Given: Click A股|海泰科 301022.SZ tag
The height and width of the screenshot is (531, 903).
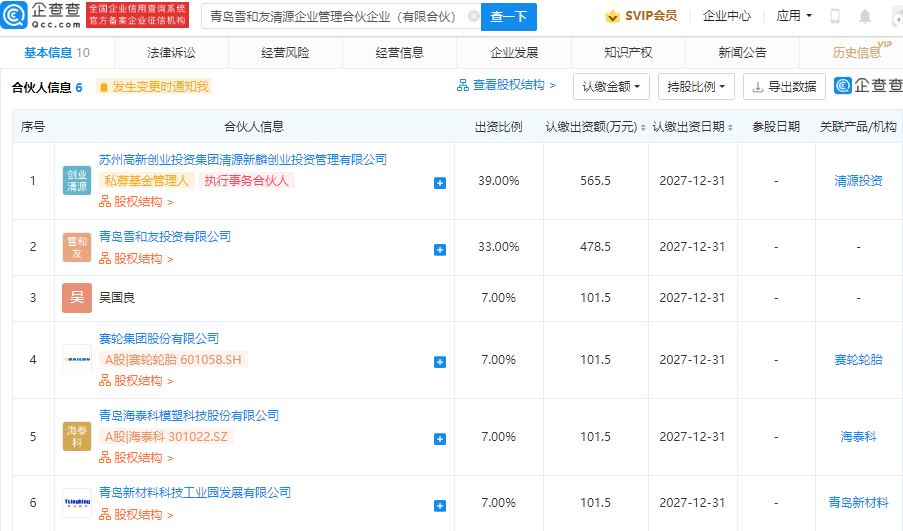Looking at the screenshot, I should coord(166,437).
